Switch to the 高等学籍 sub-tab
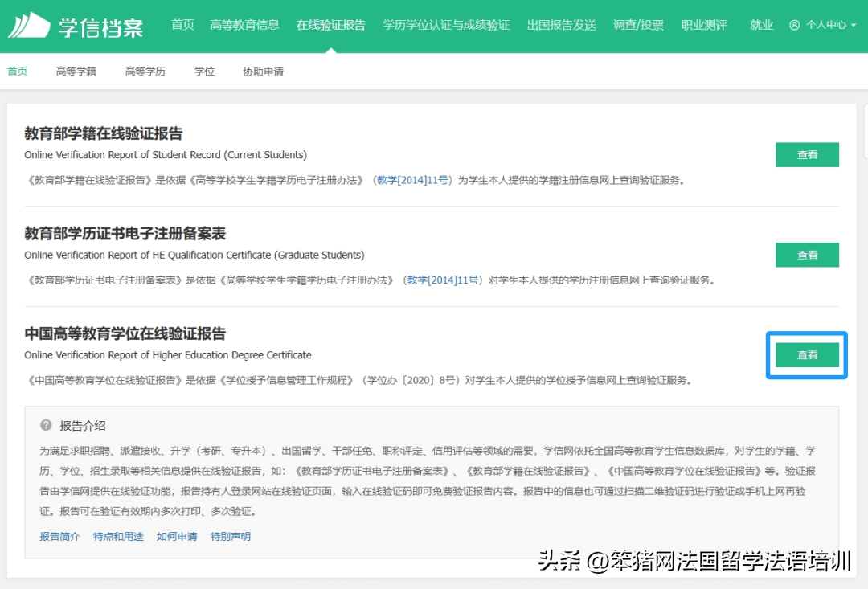The height and width of the screenshot is (589, 868). tap(76, 72)
